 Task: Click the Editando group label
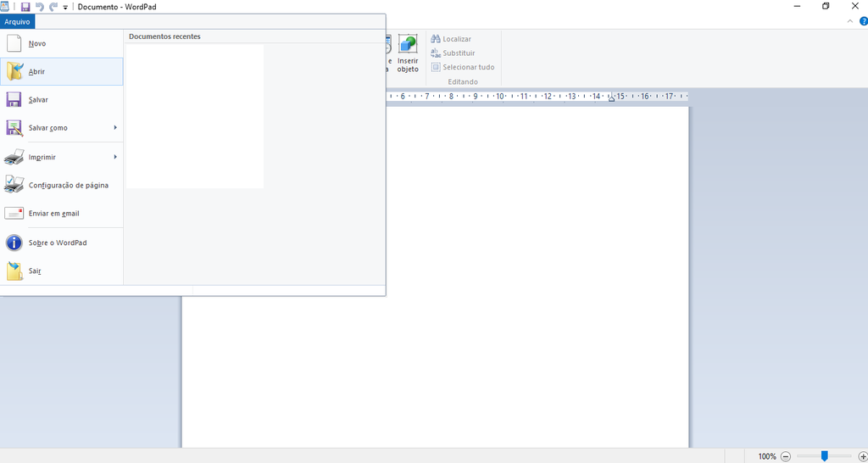[463, 81]
